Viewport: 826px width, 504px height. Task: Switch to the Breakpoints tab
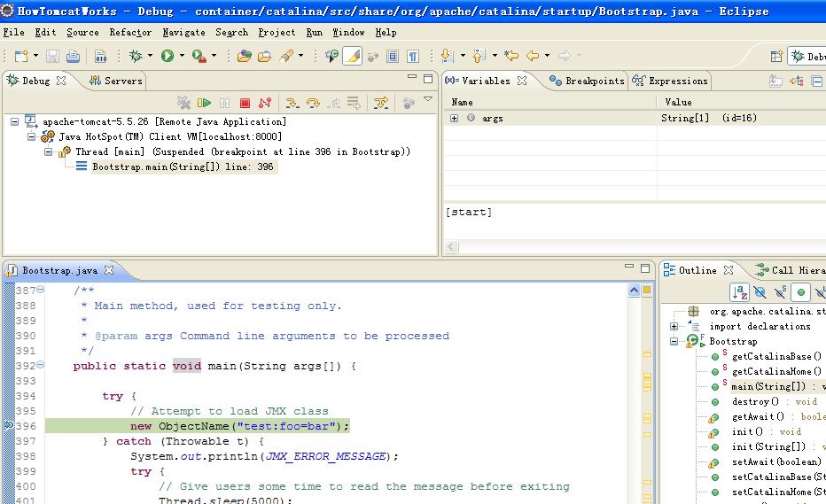(587, 81)
